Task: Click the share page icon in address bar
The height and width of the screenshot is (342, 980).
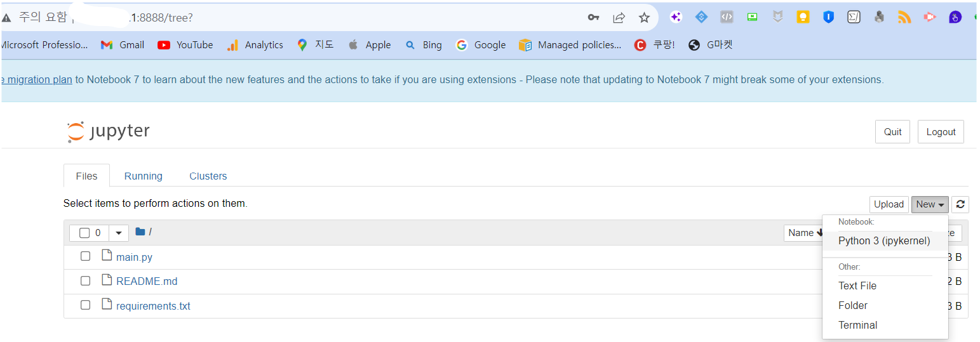Action: [619, 18]
